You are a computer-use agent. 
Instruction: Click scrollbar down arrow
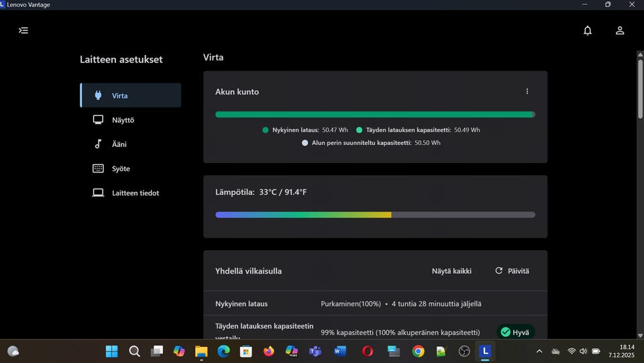coord(640,335)
